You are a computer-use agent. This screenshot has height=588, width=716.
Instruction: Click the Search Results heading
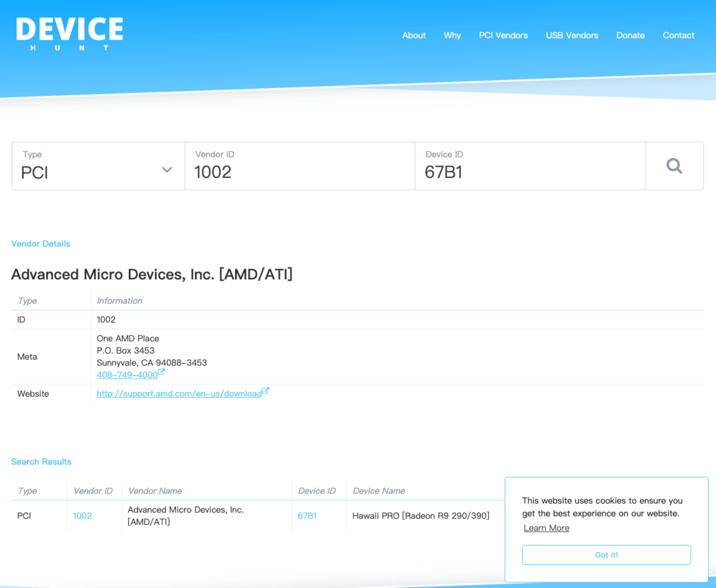click(x=41, y=462)
